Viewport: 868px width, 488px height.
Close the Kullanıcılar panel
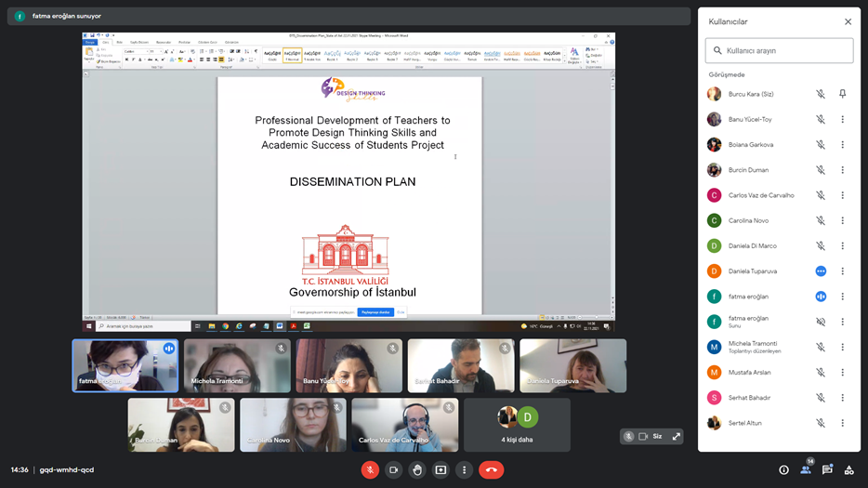pyautogui.click(x=848, y=21)
